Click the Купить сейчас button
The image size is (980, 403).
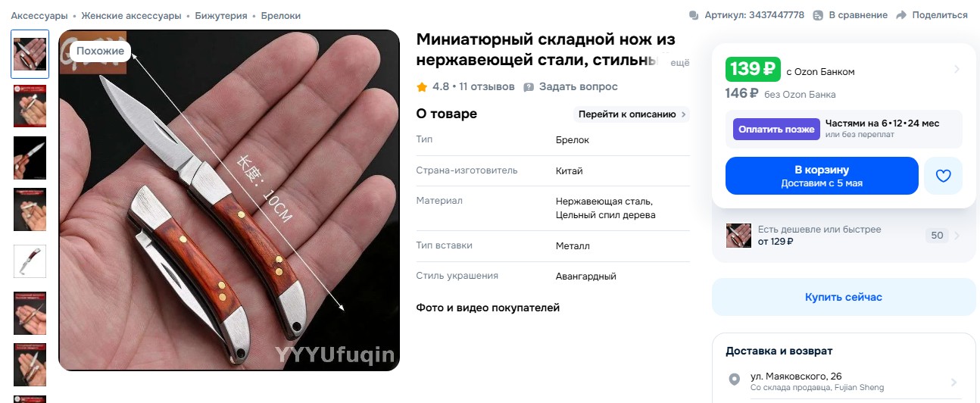844,297
